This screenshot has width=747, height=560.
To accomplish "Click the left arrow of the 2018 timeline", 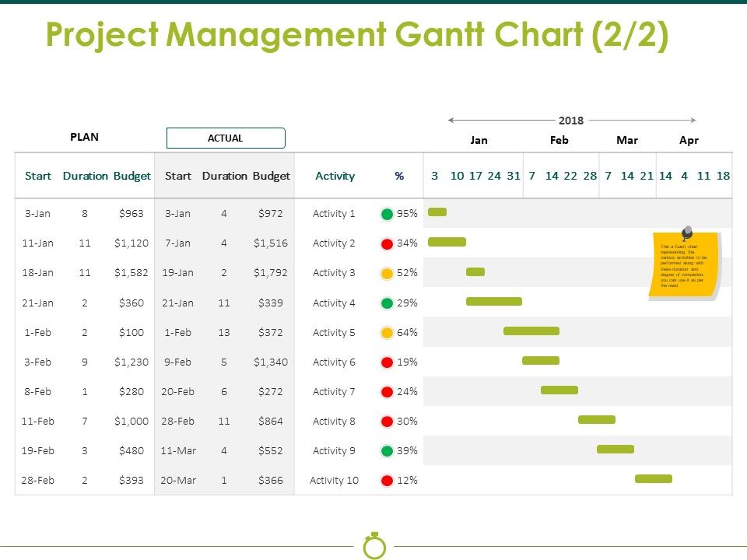I will 450,120.
